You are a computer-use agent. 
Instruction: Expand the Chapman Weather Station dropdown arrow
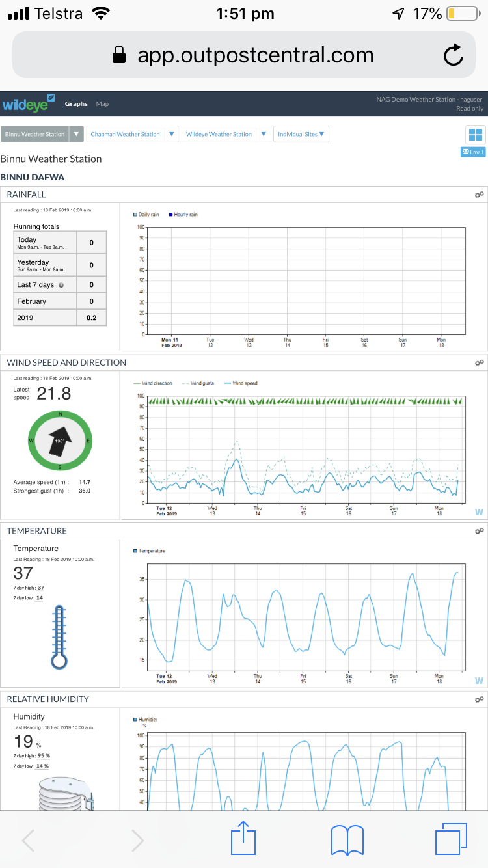[172, 134]
